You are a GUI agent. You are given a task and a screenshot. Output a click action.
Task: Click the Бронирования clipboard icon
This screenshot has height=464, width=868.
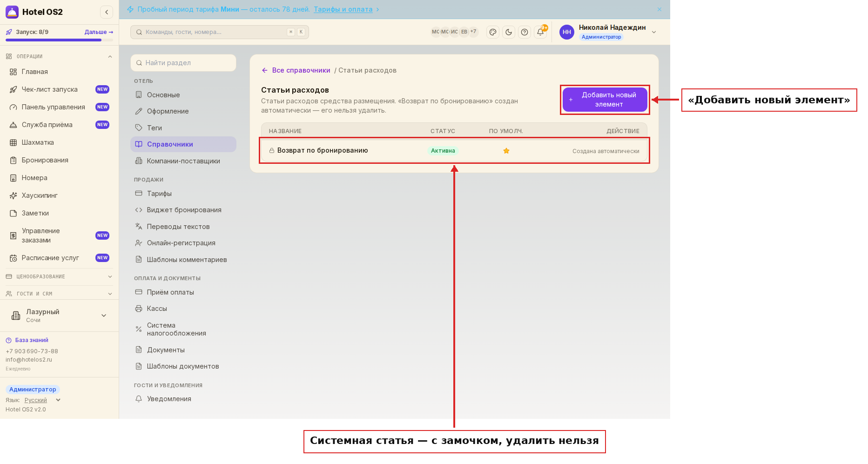(13, 160)
